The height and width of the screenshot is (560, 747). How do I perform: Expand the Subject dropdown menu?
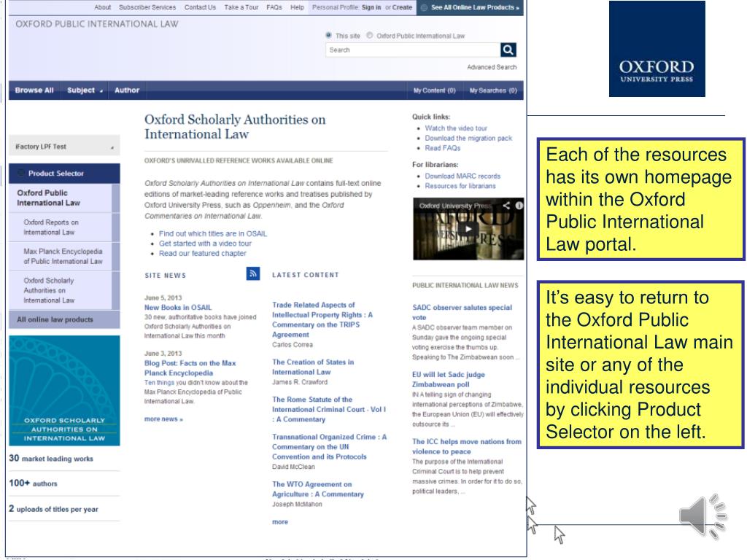pyautogui.click(x=85, y=90)
